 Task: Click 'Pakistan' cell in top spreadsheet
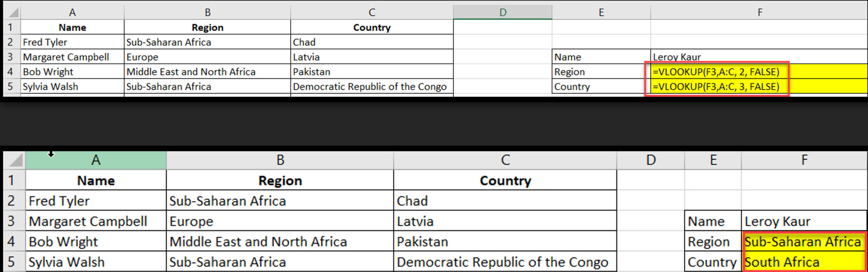tap(372, 72)
